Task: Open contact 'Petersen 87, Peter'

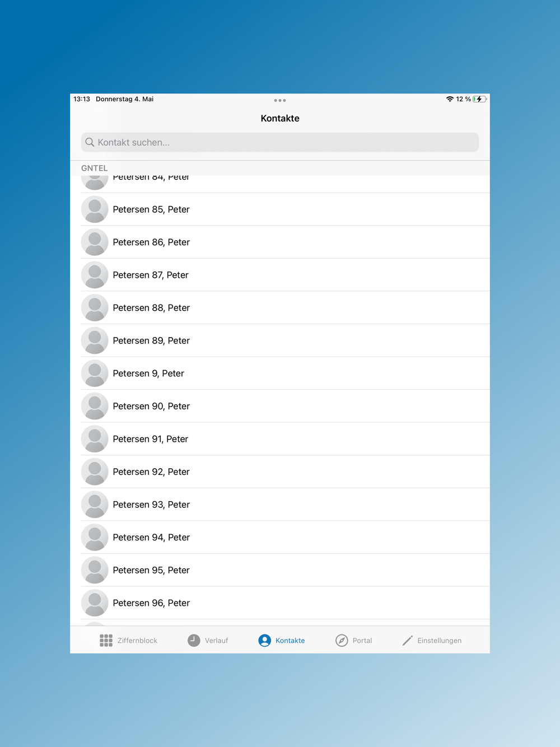Action: coord(280,275)
